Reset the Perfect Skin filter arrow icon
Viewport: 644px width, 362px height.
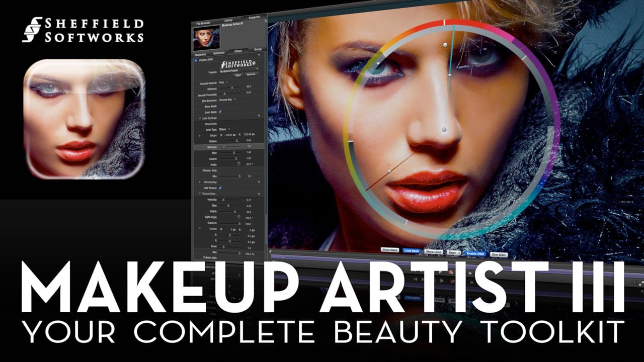[x=259, y=55]
